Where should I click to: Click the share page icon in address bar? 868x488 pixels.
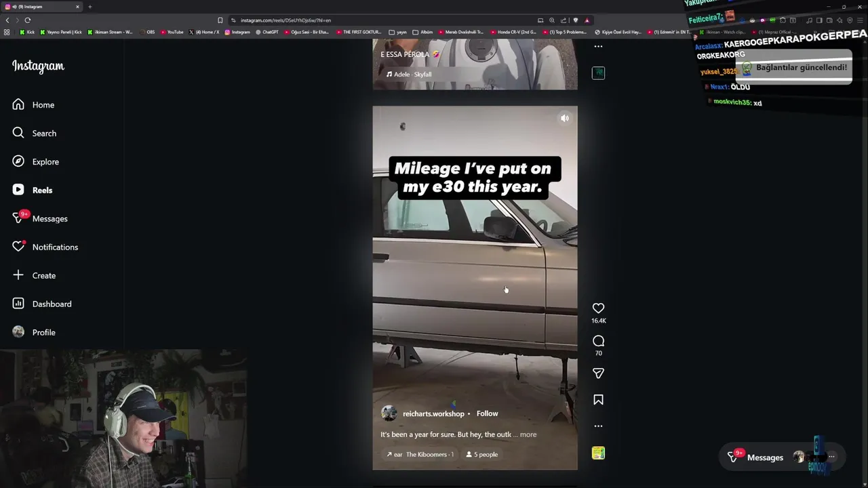(564, 20)
